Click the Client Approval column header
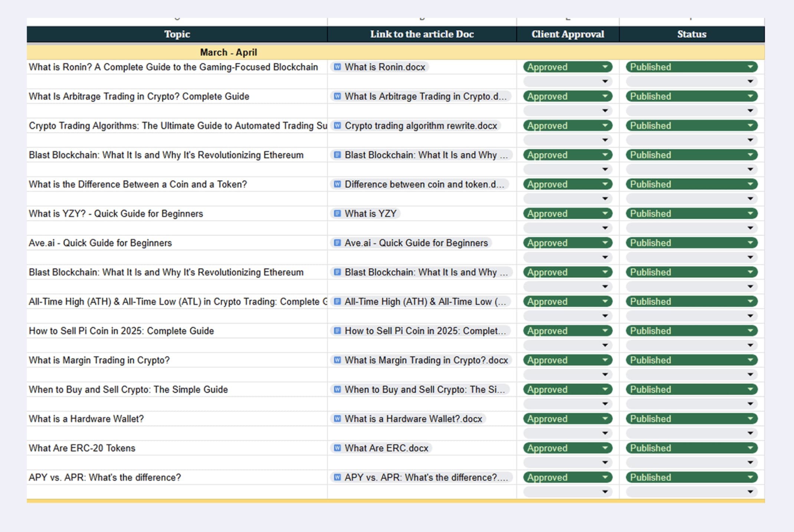This screenshot has height=532, width=794. [568, 34]
